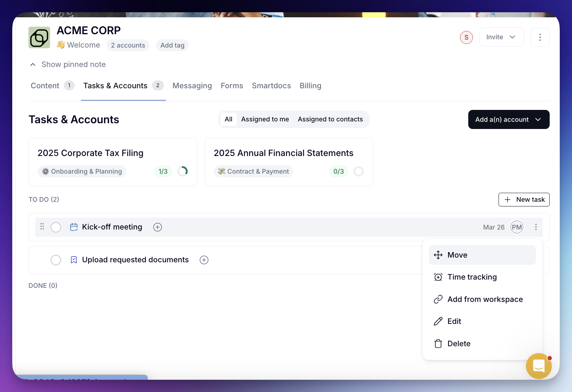Click the New task button
The image size is (572, 392).
[524, 200]
